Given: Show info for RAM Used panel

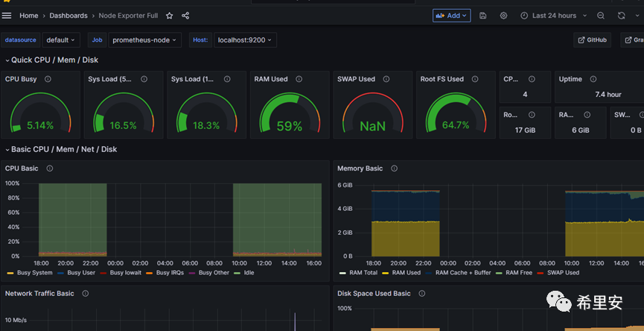Looking at the screenshot, I should point(299,79).
